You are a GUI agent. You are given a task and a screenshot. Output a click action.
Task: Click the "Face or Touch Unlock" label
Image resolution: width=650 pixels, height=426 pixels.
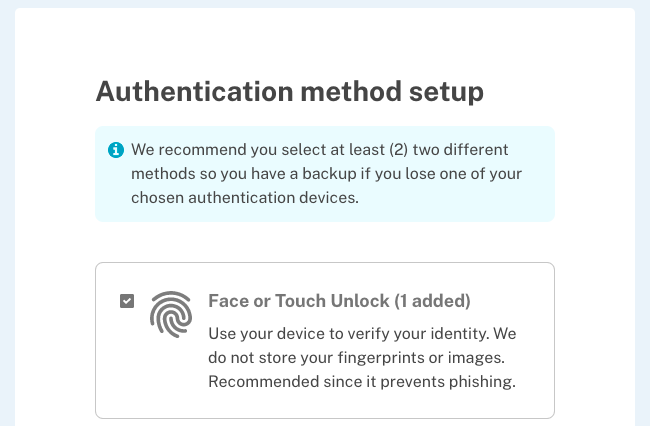point(298,301)
